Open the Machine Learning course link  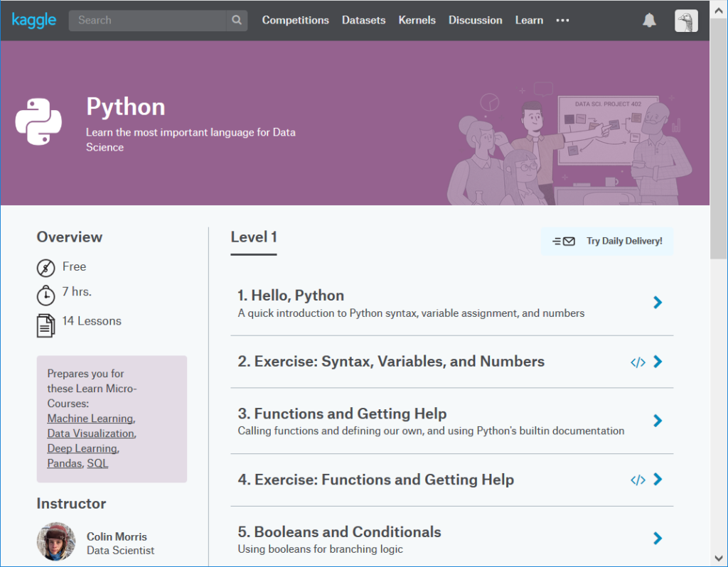(90, 418)
